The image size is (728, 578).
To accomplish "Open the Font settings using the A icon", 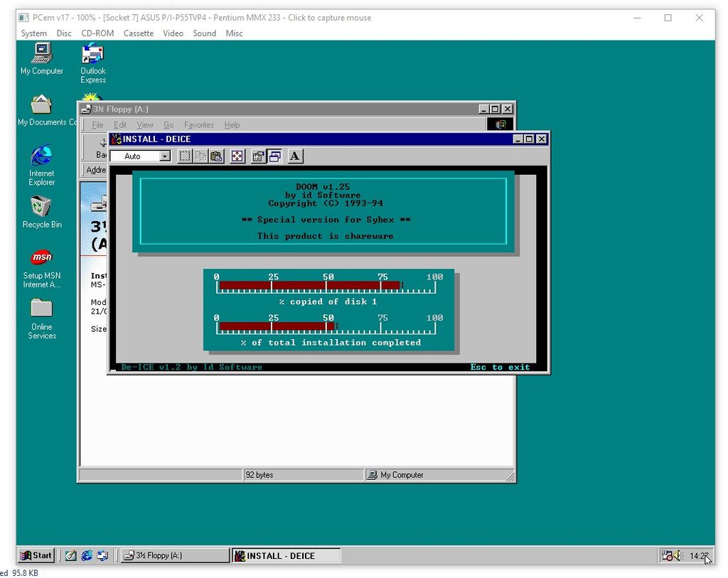I will (294, 156).
